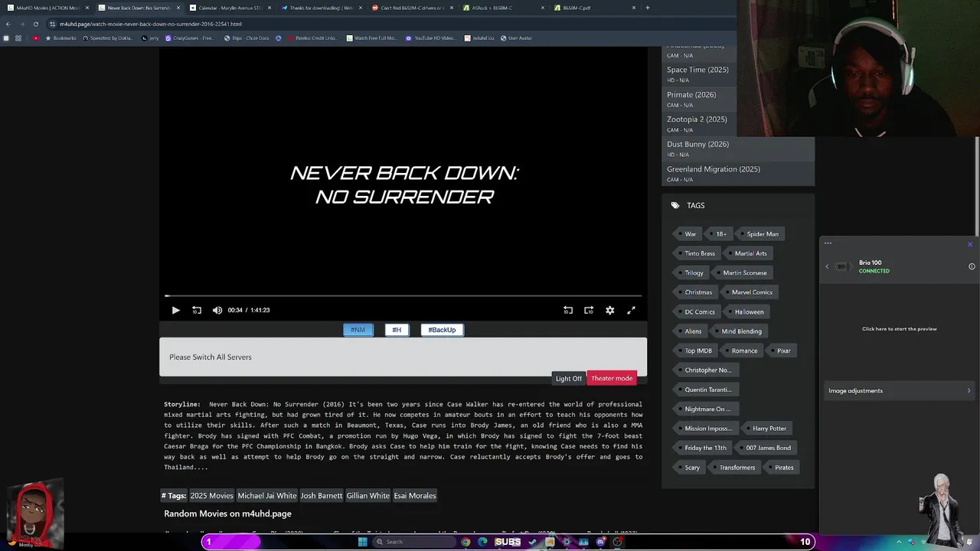Switch to the ASRock > B650M-C tab

coord(503,8)
